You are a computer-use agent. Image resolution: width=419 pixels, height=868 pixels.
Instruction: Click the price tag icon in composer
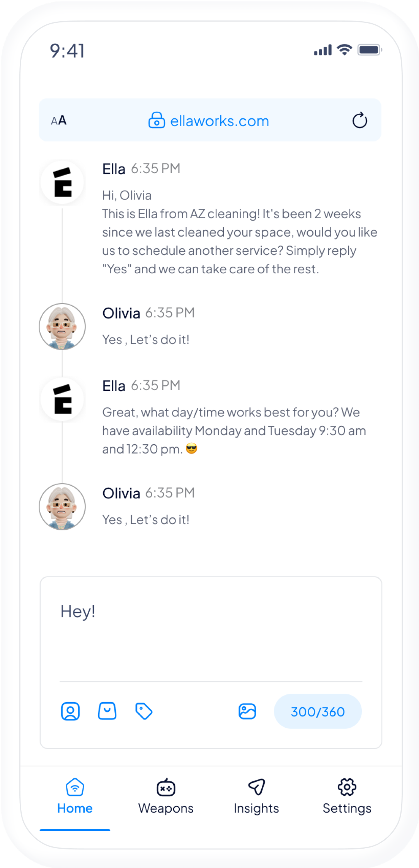(x=144, y=711)
